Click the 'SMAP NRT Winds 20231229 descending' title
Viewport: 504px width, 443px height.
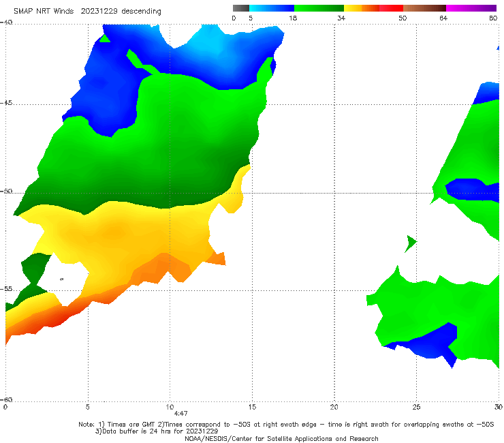(87, 12)
